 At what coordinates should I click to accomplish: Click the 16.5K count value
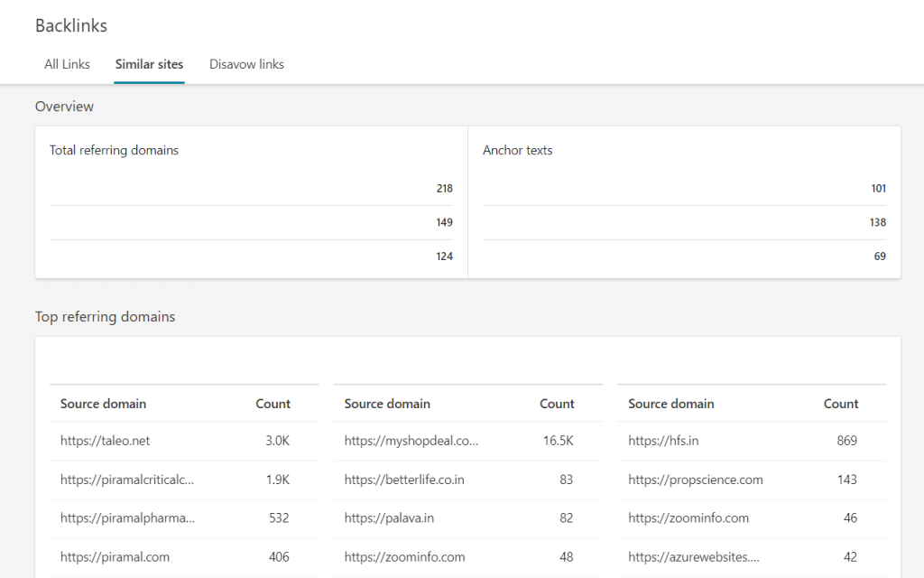[x=558, y=441]
